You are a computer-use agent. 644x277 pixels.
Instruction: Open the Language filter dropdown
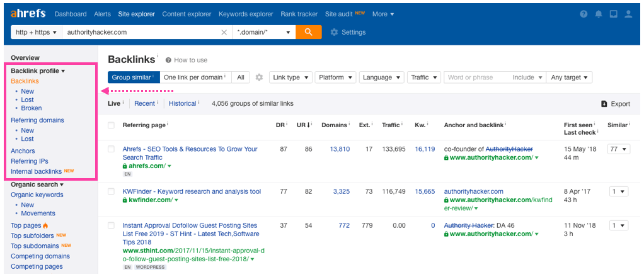(382, 77)
